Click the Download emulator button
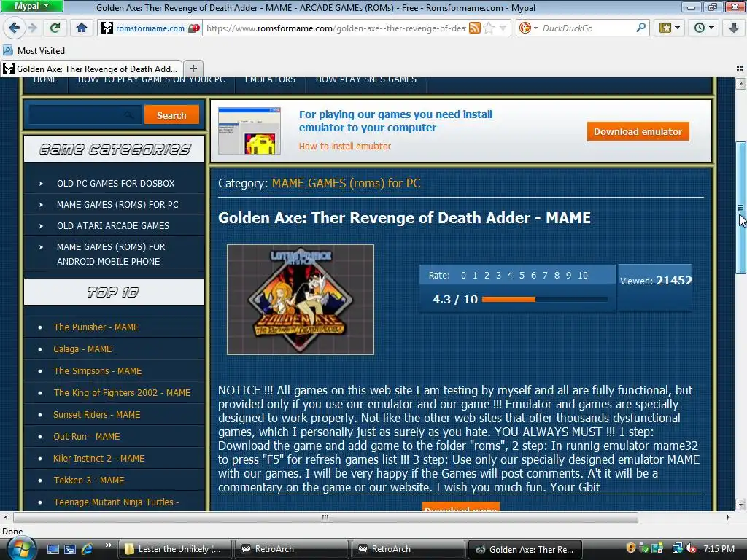Screen dimensions: 747x560 (x=638, y=131)
